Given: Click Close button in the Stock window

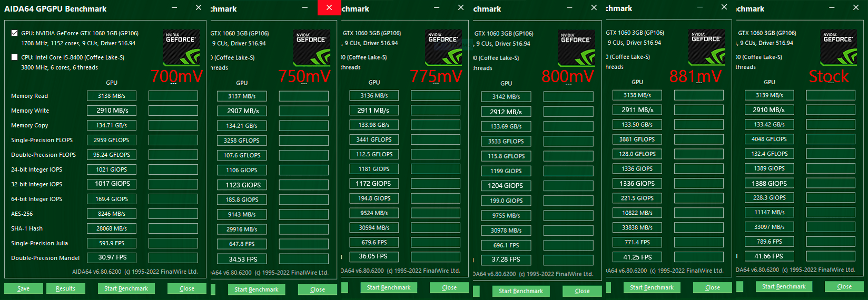Looking at the screenshot, I should pos(844,286).
